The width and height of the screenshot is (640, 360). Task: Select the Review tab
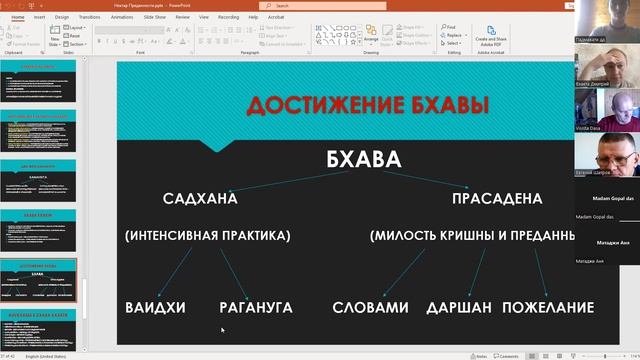click(x=182, y=17)
